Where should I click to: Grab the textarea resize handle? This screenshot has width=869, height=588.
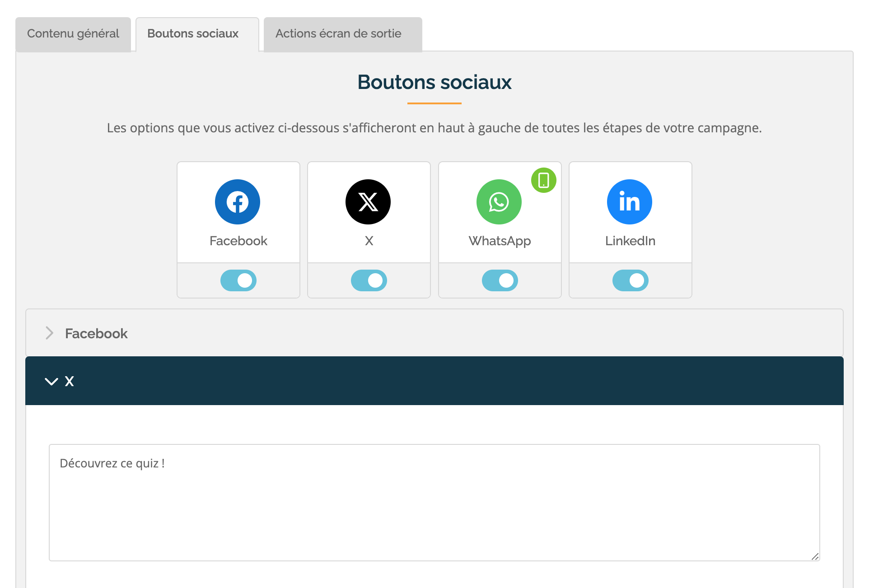[x=815, y=556]
